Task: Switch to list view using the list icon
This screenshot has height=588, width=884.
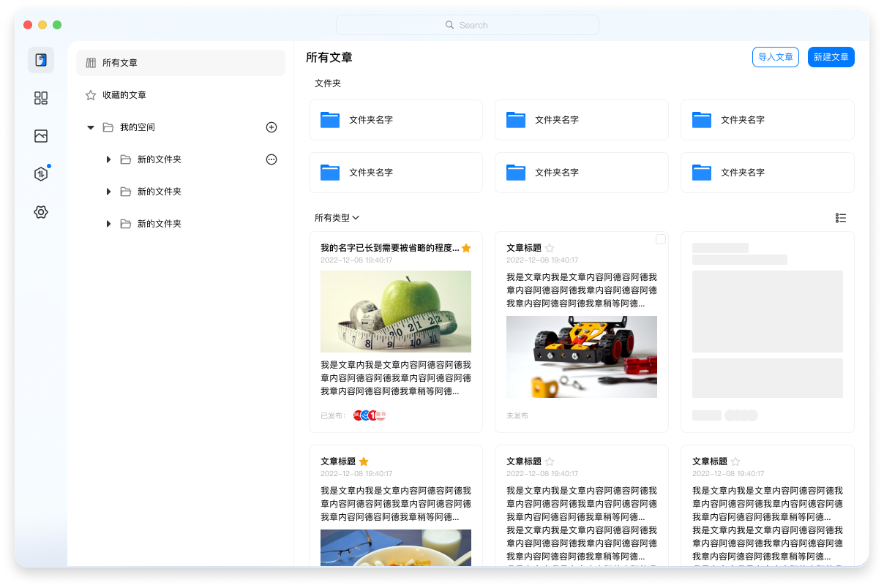Action: point(841,218)
